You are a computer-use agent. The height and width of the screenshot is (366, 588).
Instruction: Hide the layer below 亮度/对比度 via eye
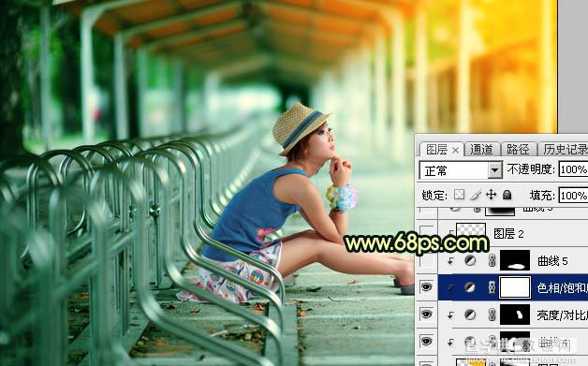(x=426, y=342)
